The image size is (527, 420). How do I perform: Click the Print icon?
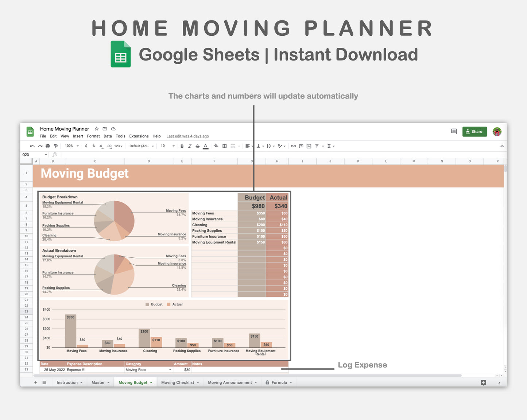[48, 146]
